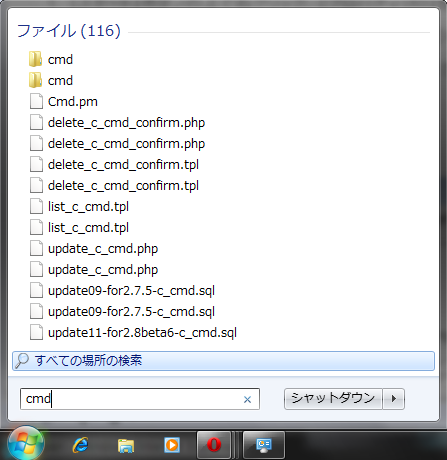The height and width of the screenshot is (460, 447).
Task: Open the first cmd folder result
Action: tap(60, 60)
